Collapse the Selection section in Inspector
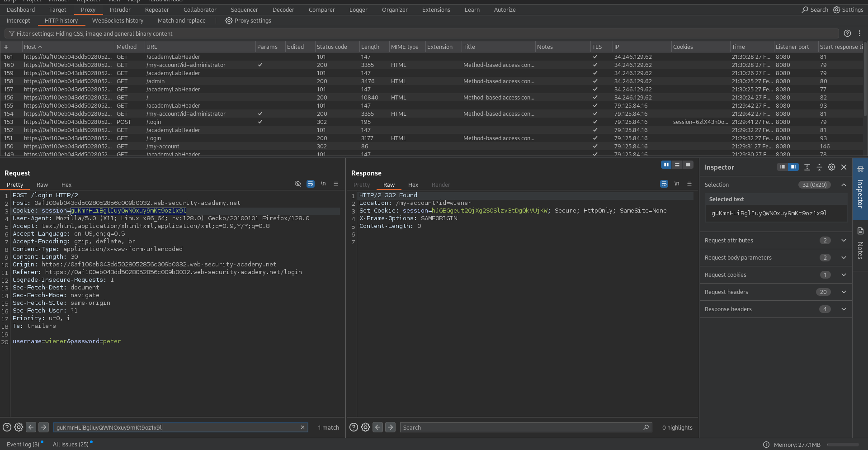Viewport: 868px width, 450px height. (x=844, y=185)
